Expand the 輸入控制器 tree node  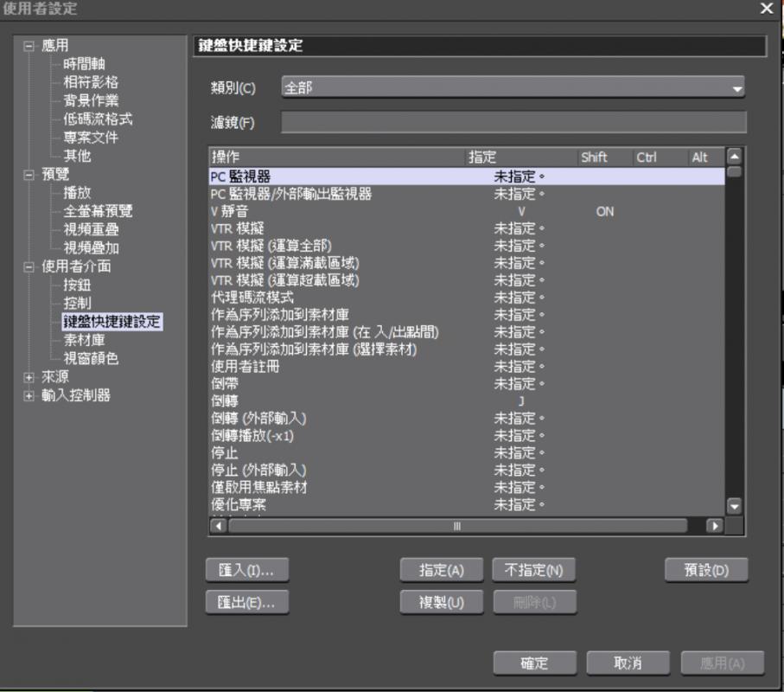tap(29, 396)
